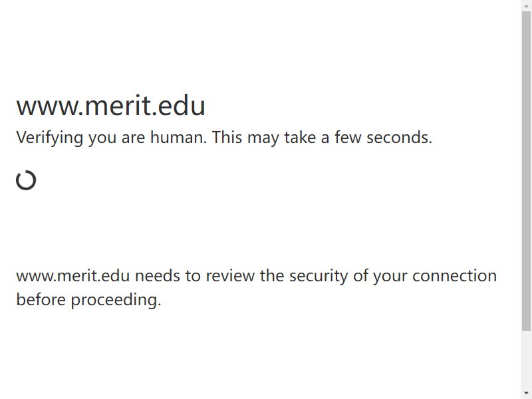Click the scrollbar track below the thumb
This screenshot has width=532, height=399.
click(x=526, y=360)
